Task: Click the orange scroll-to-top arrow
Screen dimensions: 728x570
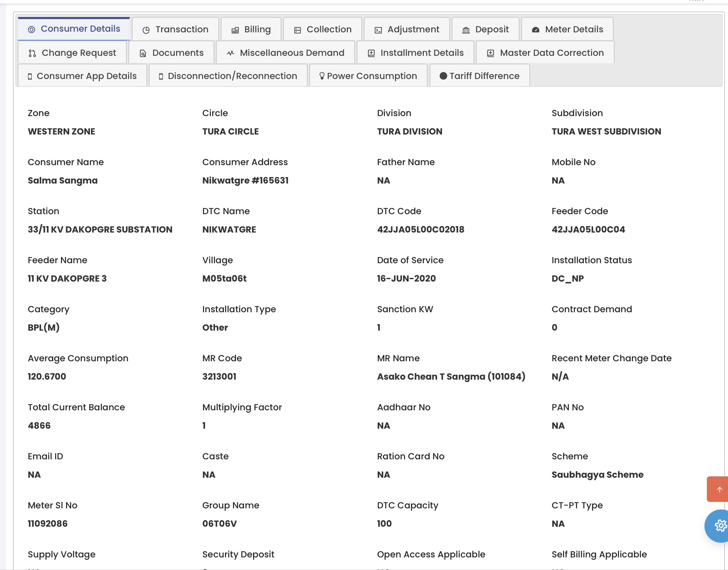Action: click(719, 489)
